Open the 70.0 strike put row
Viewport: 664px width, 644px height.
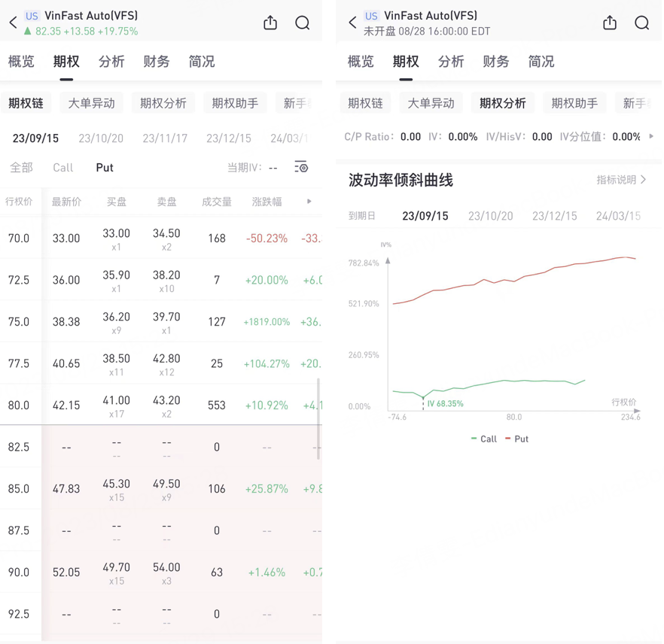[x=161, y=238]
